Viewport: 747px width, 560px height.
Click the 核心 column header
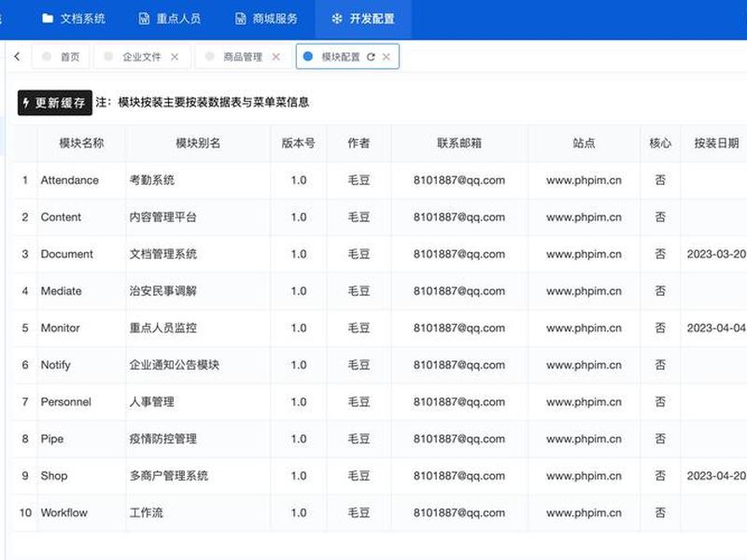(x=660, y=143)
